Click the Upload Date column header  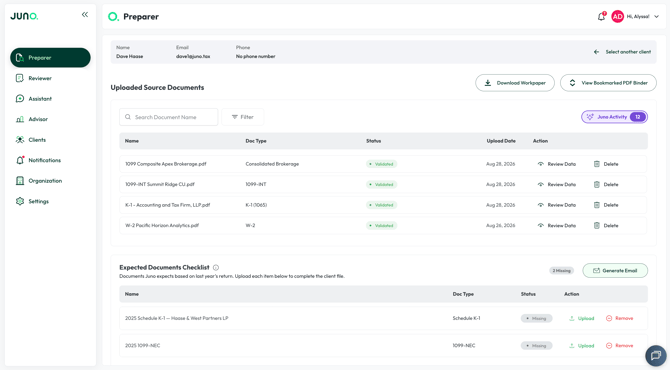point(501,141)
